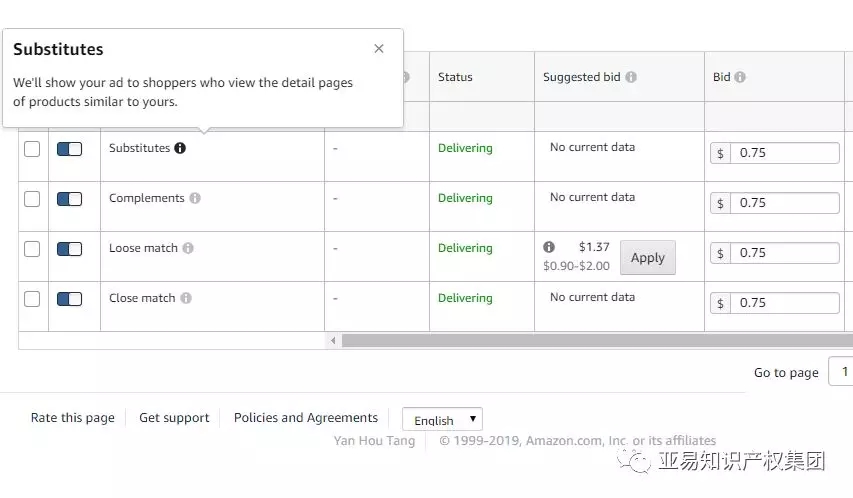Click the Substitutes bid amount field

pos(784,153)
